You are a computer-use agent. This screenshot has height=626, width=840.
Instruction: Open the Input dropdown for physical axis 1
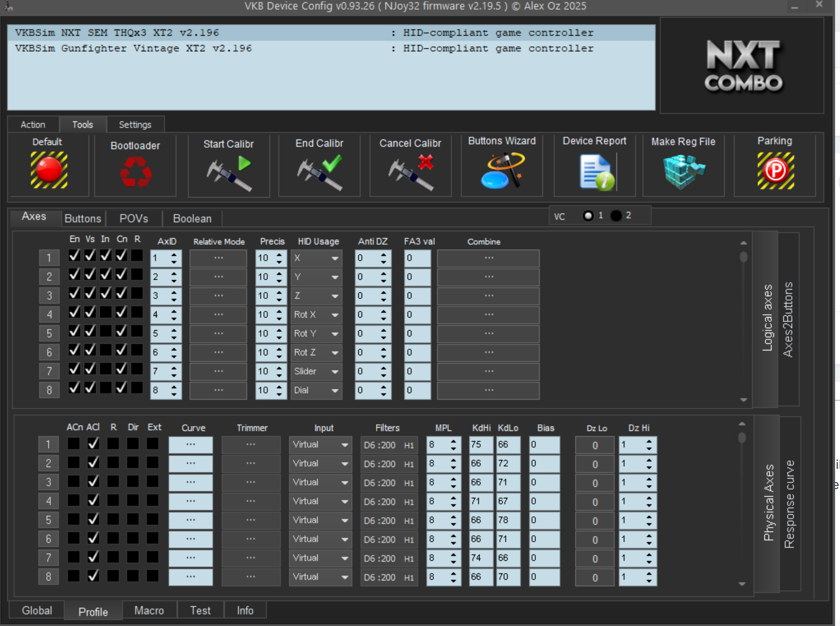(320, 445)
